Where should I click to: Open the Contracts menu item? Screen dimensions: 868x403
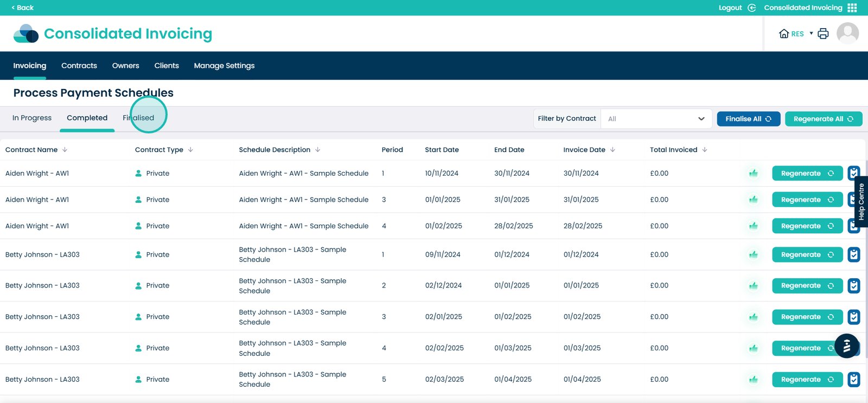click(x=79, y=66)
